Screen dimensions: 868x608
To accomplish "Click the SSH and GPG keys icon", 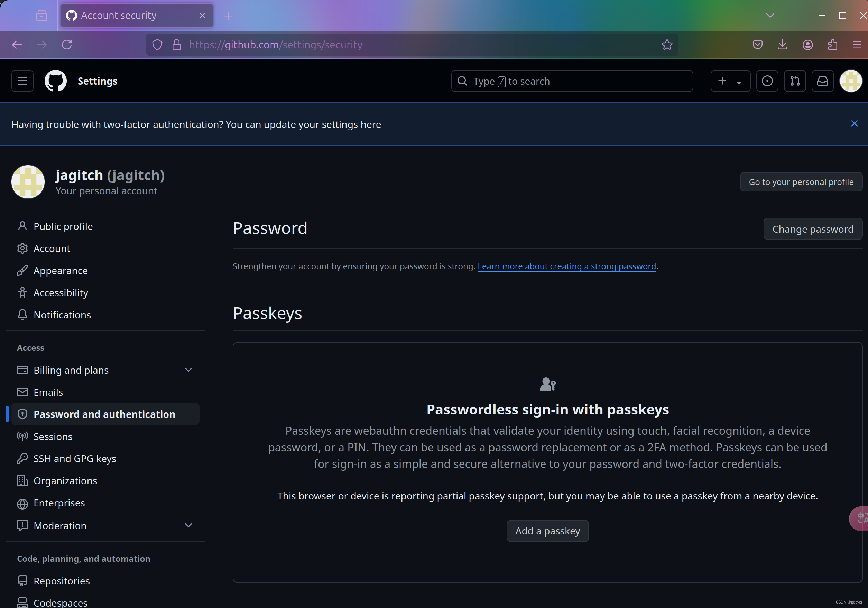I will [22, 458].
